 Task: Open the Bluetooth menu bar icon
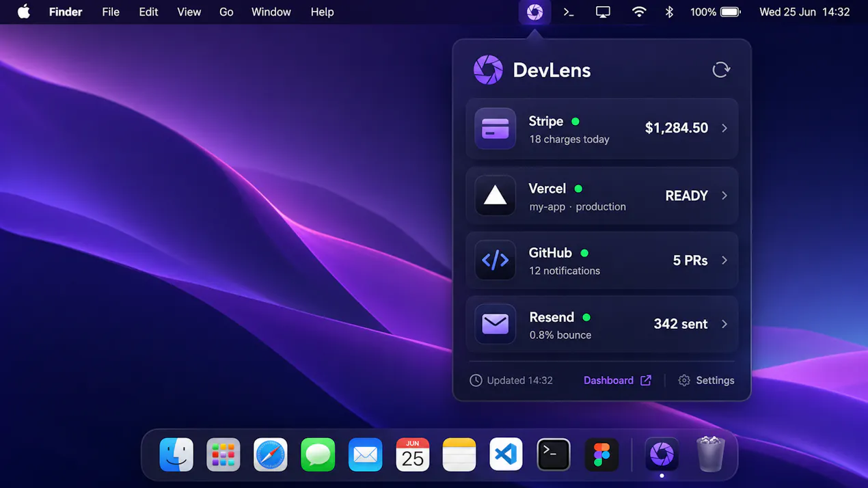click(670, 12)
